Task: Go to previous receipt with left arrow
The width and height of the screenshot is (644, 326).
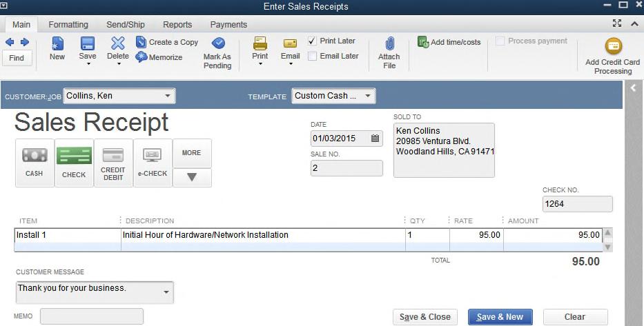Action: [10, 42]
